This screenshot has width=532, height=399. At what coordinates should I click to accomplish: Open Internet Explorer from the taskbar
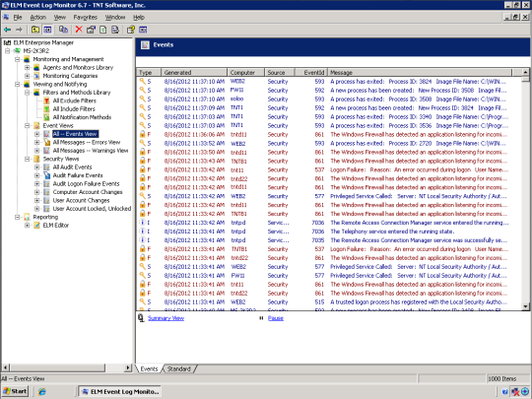(42, 391)
